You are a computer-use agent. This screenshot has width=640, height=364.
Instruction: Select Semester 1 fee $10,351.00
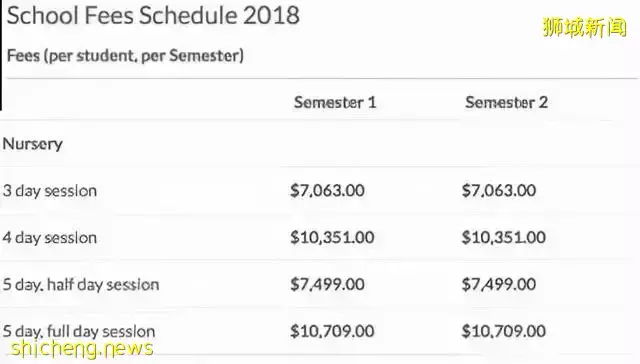click(332, 237)
